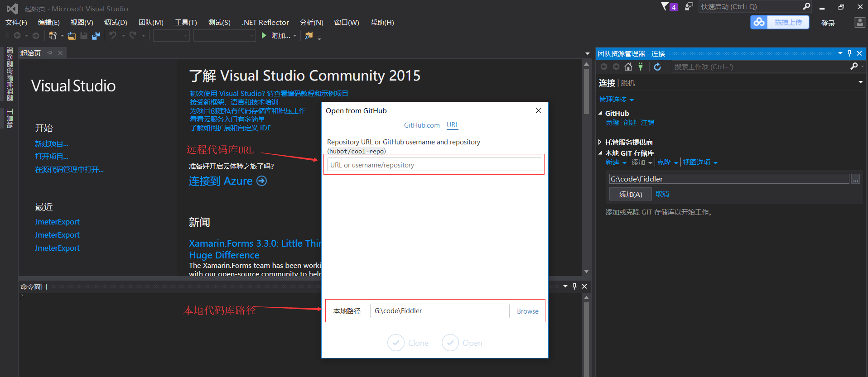Click the Browse link in dialog
This screenshot has height=377, width=868.
(528, 311)
